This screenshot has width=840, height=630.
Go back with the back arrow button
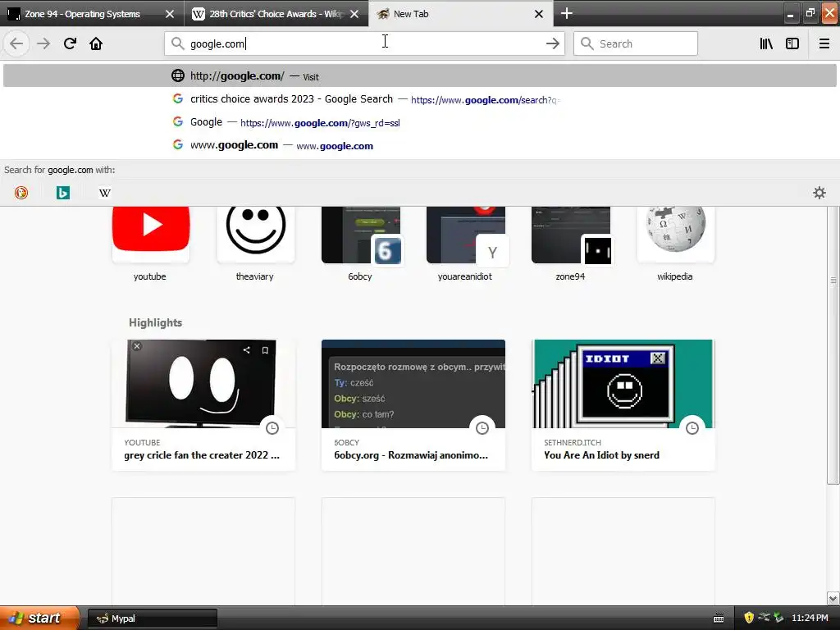tap(16, 43)
